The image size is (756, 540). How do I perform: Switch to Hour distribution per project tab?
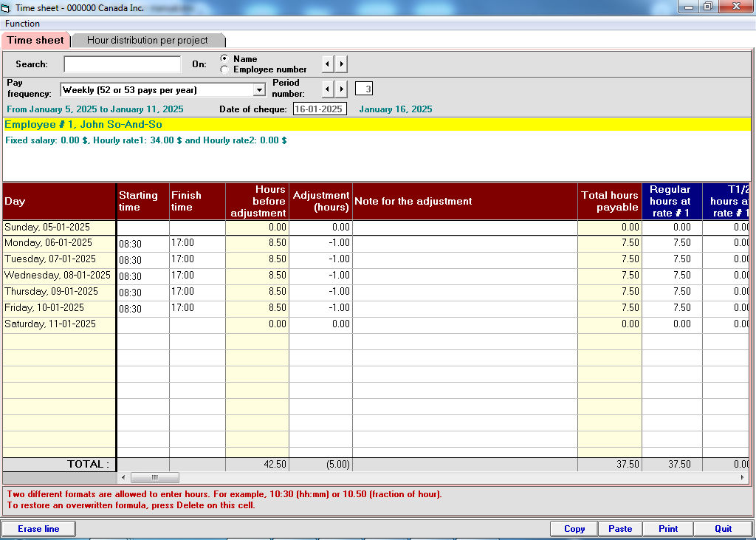click(148, 41)
